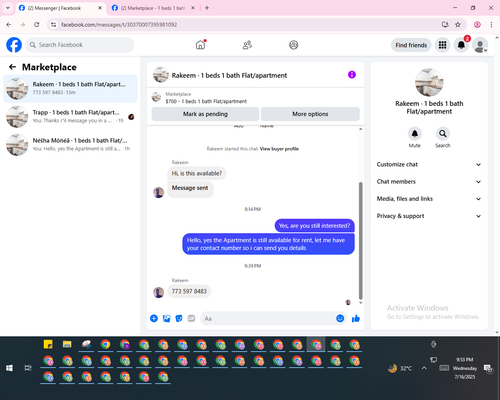
Task: Open the Chrome profile avatar
Action: (x=477, y=24)
